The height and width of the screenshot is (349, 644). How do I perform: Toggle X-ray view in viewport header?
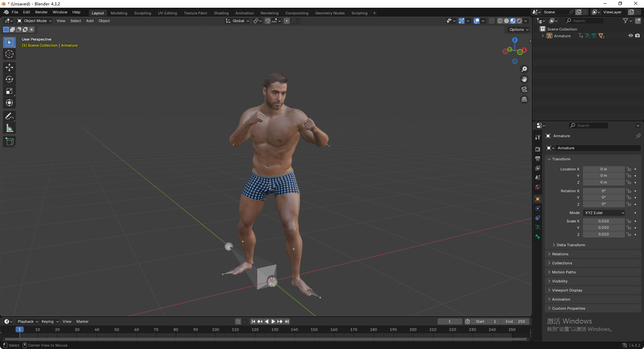click(x=492, y=21)
